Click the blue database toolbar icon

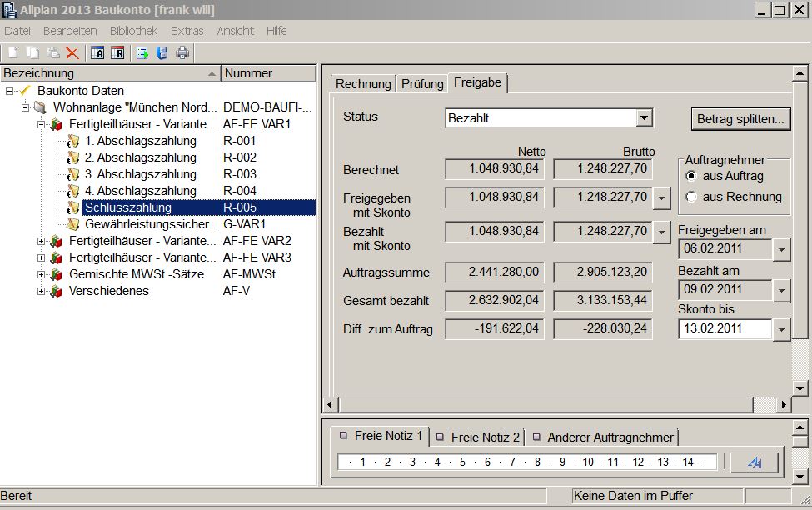click(x=162, y=53)
